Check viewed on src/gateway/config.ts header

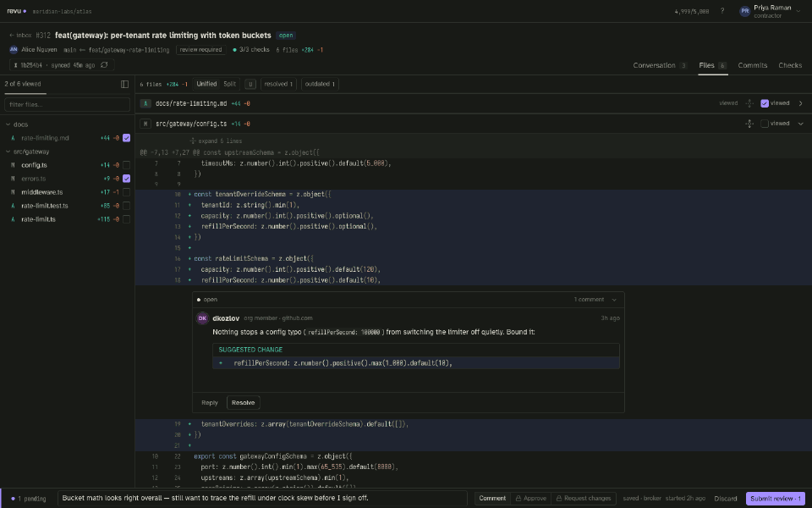(765, 124)
